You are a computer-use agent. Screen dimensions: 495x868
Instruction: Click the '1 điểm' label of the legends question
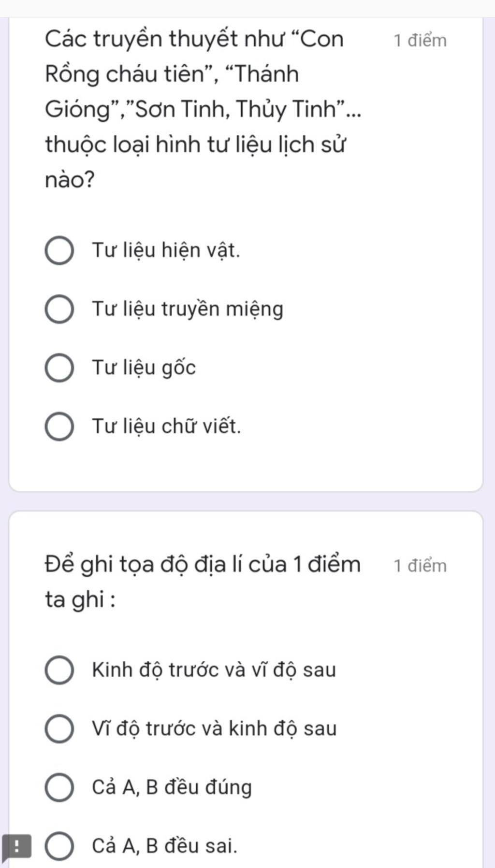[x=420, y=41]
